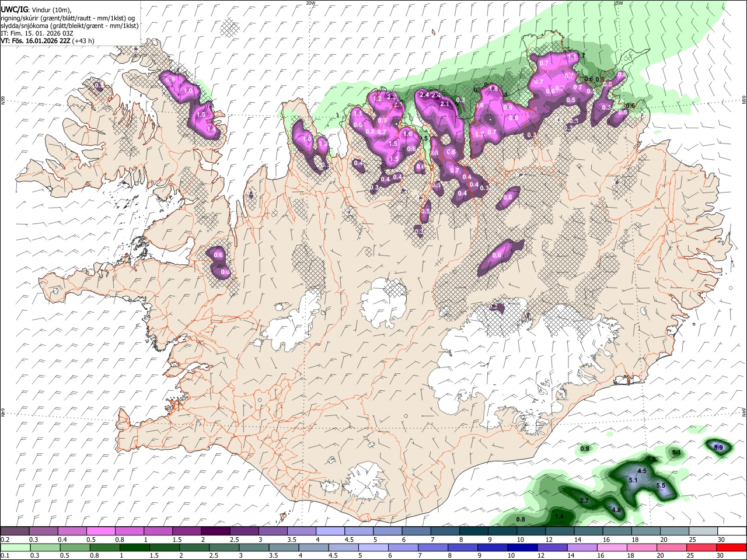This screenshot has height=560, width=747.
Task: Click the 15W longitude label at the top edge
Action: [x=618, y=3]
